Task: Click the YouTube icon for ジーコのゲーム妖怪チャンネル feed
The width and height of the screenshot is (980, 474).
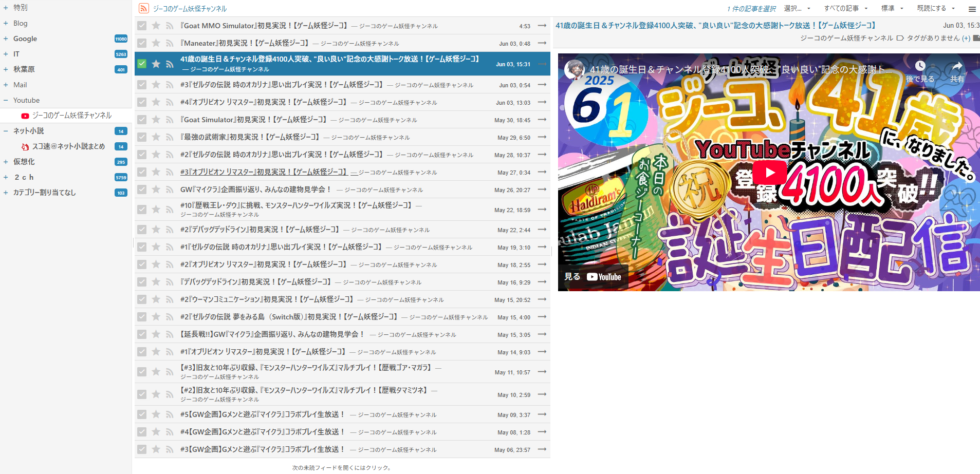Action: [x=25, y=116]
